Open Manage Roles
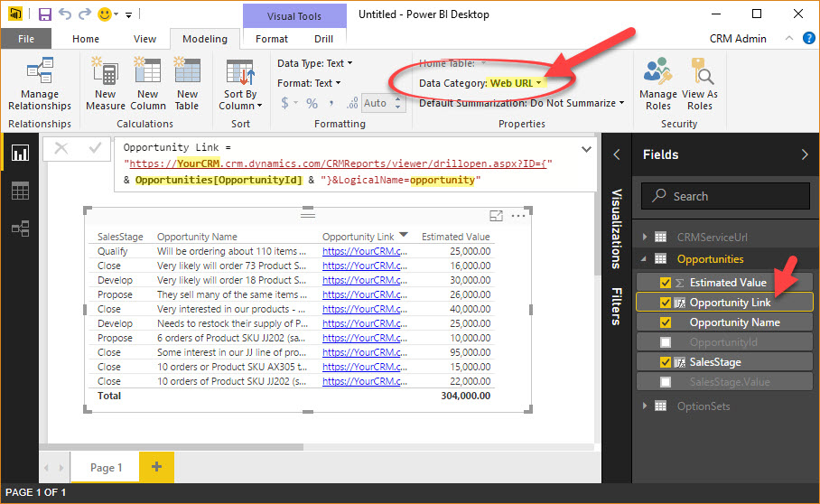This screenshot has width=820, height=504. pyautogui.click(x=657, y=84)
